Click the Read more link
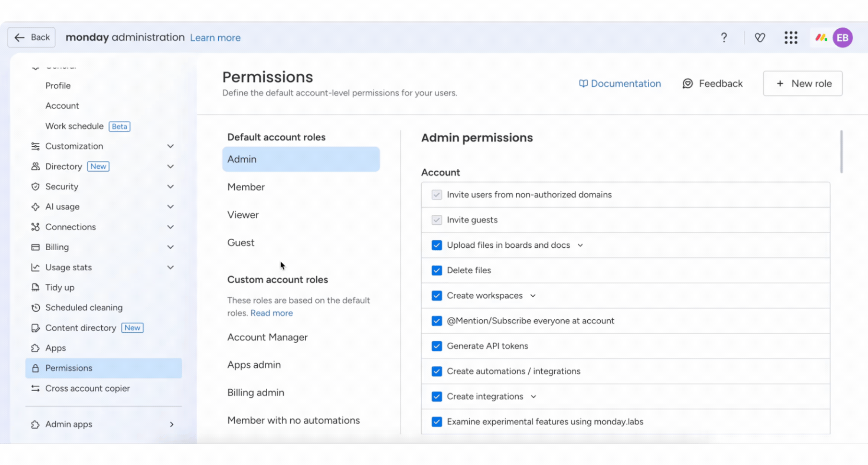 click(x=272, y=313)
